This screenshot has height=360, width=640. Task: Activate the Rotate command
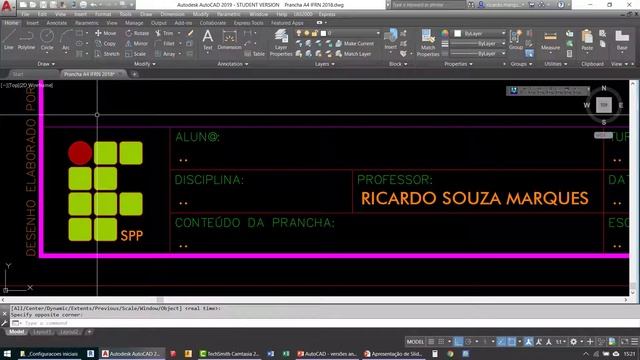(x=137, y=33)
